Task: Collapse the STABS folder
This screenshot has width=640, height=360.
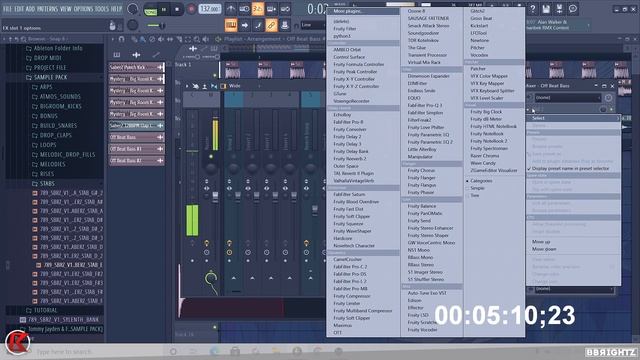Action: pos(43,184)
